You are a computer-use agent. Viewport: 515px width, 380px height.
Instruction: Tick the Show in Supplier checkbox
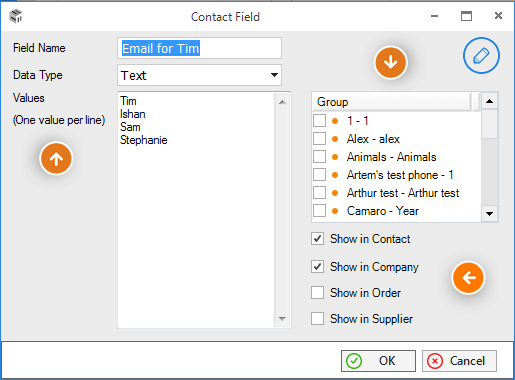317,318
